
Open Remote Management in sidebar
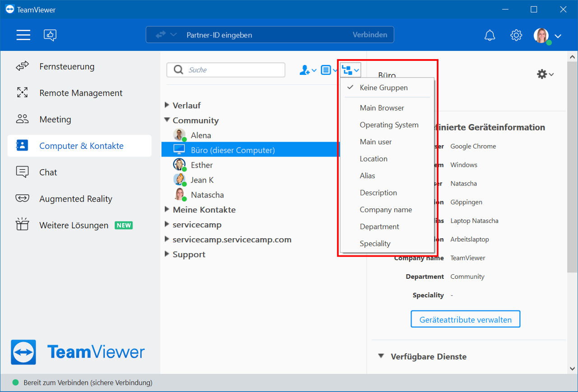coord(79,93)
